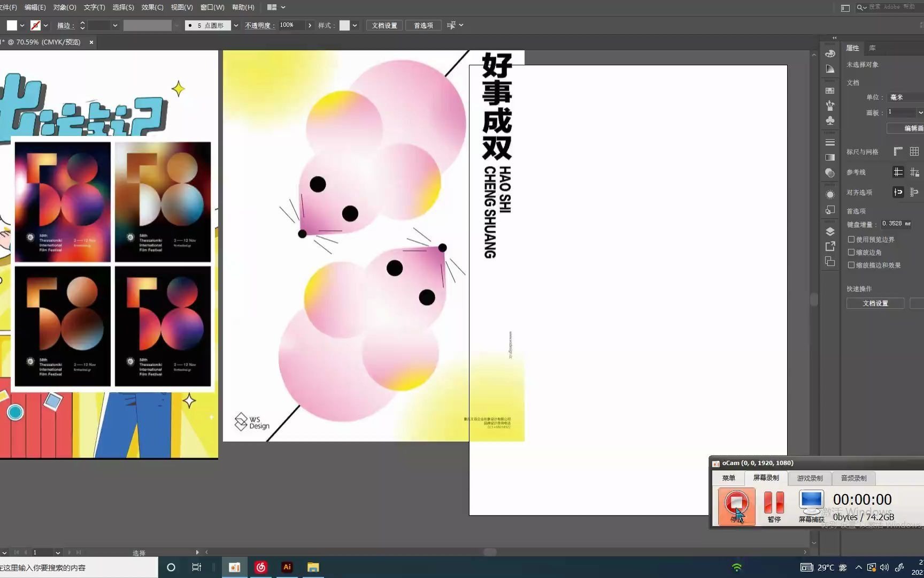Click the arrange documents icon in menu bar
This screenshot has width=924, height=578.
click(272, 7)
